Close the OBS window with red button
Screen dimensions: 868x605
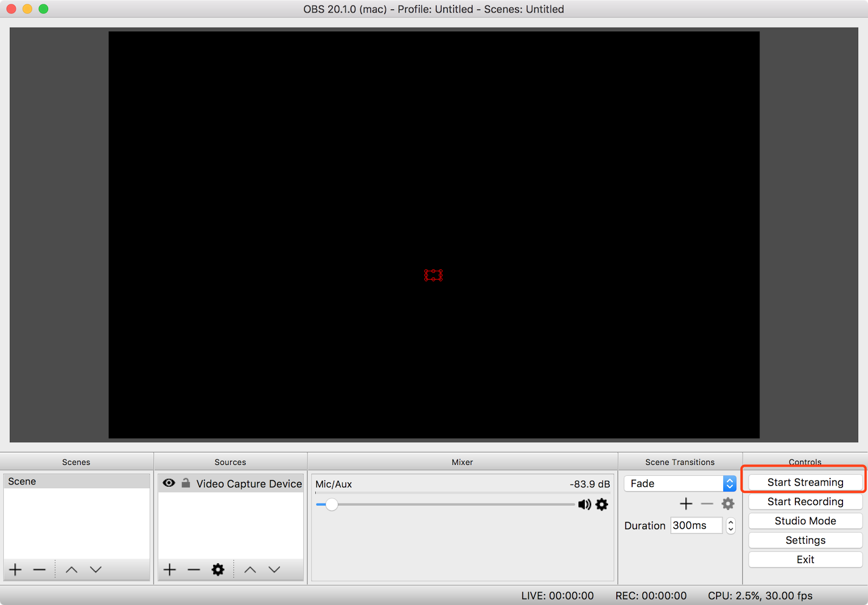[x=11, y=9]
